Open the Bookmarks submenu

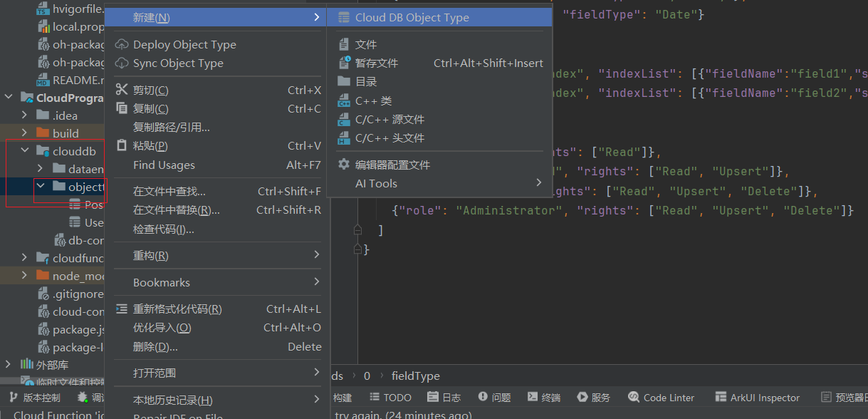[217, 282]
